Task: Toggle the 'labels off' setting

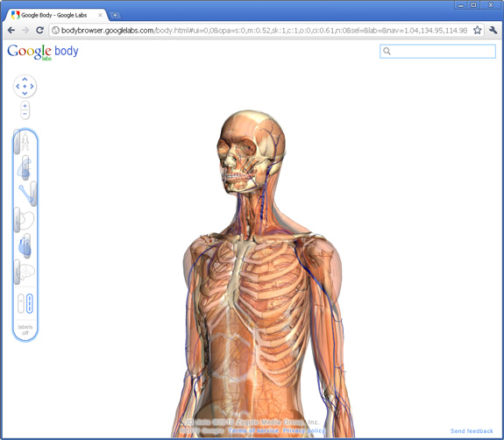Action: pyautogui.click(x=25, y=330)
